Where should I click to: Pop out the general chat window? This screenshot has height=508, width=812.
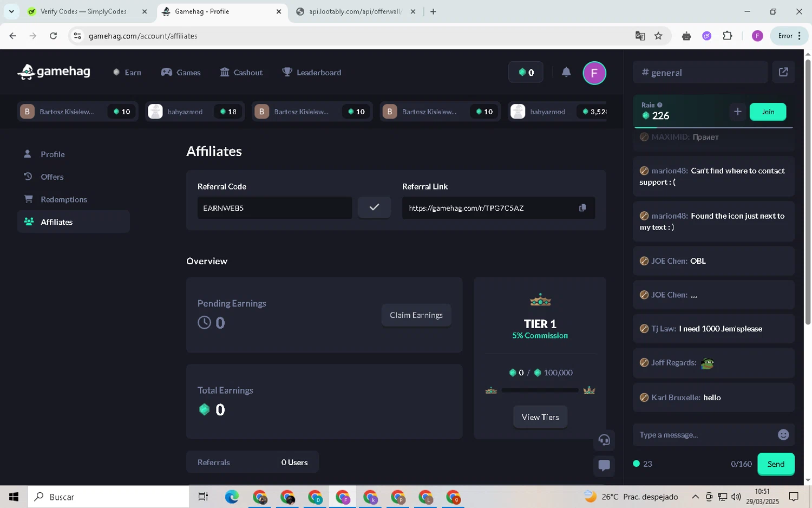click(783, 72)
